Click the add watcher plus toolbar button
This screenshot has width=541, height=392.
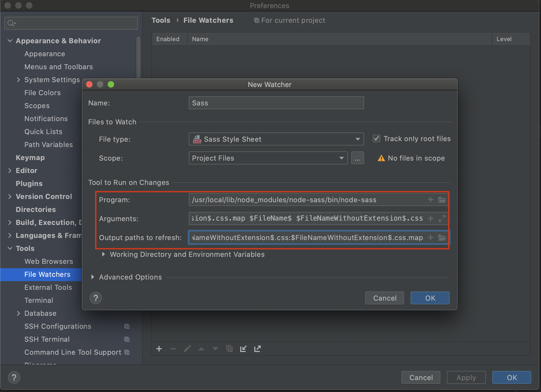(159, 349)
